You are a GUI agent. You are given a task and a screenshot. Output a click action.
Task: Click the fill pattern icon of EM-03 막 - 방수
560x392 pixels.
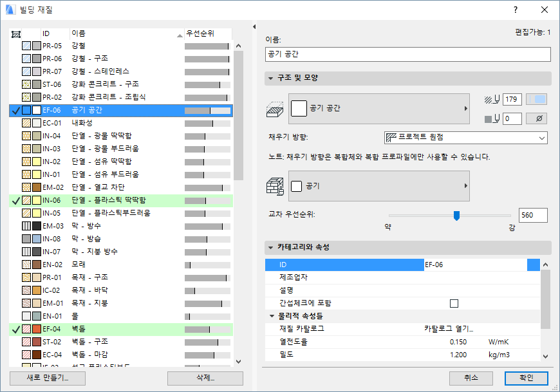(26, 226)
